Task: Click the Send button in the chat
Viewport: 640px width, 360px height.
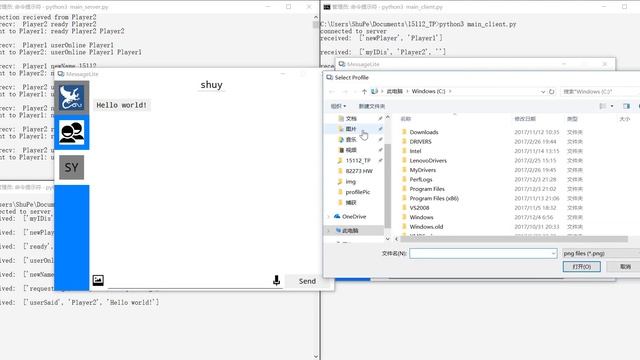Action: click(307, 281)
